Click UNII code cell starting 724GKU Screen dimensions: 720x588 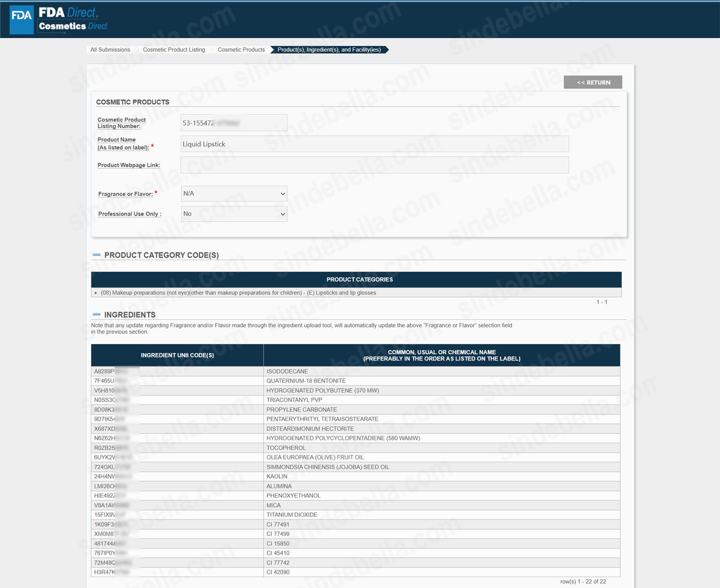pyautogui.click(x=177, y=467)
